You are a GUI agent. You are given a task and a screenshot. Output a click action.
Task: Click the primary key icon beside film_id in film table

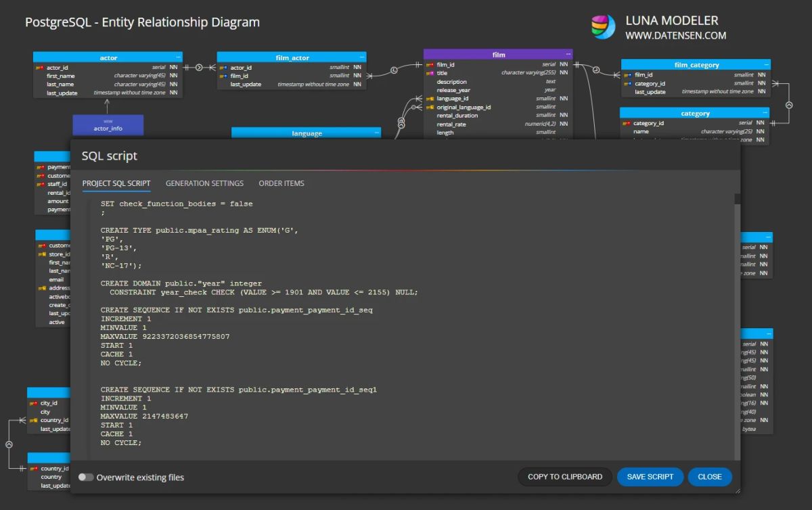coord(430,65)
